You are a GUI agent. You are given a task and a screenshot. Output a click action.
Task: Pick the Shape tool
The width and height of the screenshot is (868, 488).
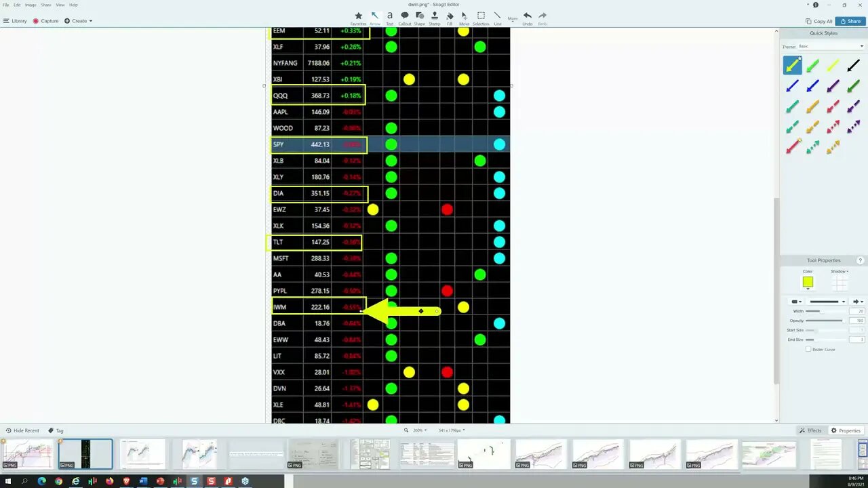(x=420, y=18)
